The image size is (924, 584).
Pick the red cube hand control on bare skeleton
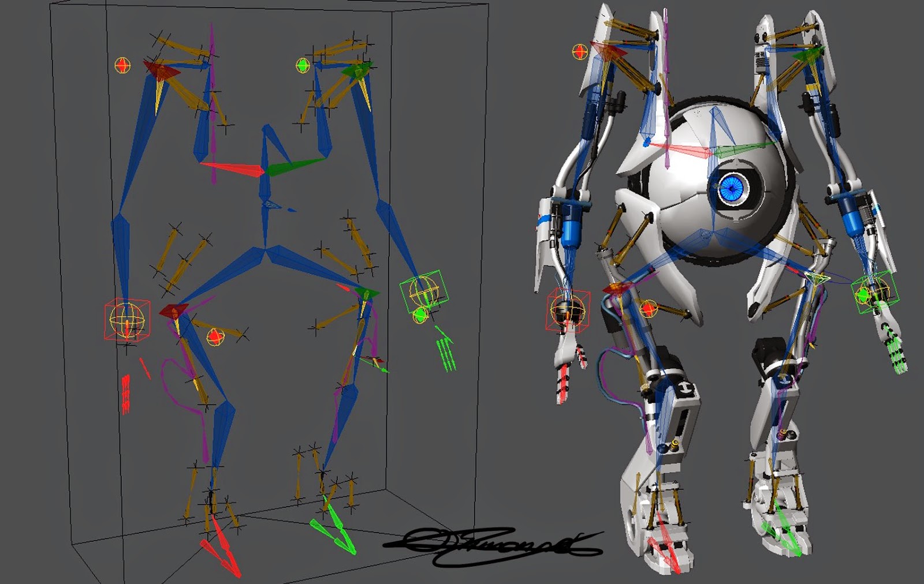[x=127, y=320]
